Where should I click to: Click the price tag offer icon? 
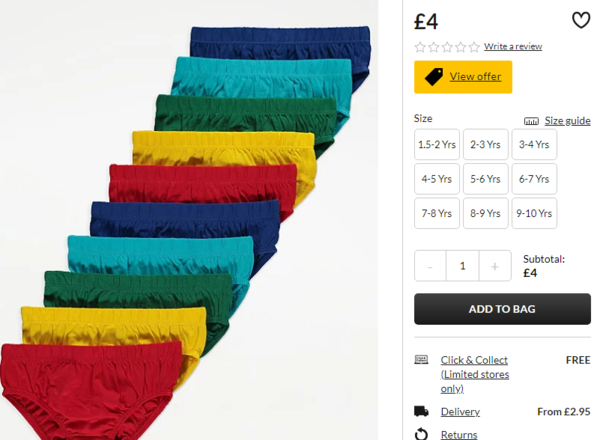[434, 77]
